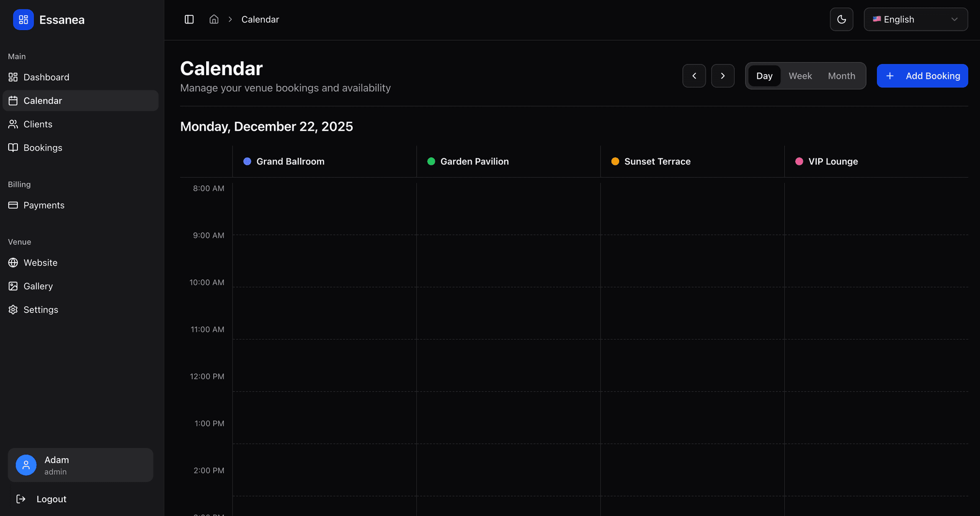Click the Logout link
980x516 pixels.
[x=51, y=499]
